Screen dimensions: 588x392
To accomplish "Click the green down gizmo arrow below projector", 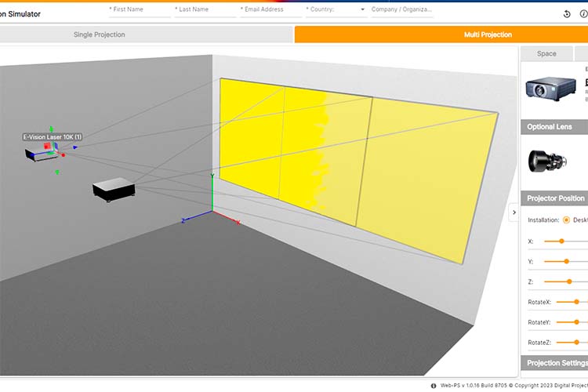I will coord(57,172).
